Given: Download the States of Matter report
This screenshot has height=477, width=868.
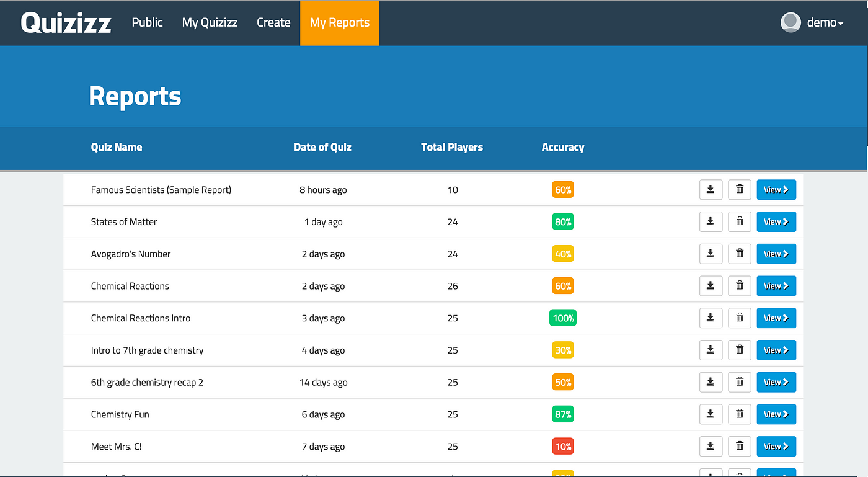Looking at the screenshot, I should click(711, 221).
